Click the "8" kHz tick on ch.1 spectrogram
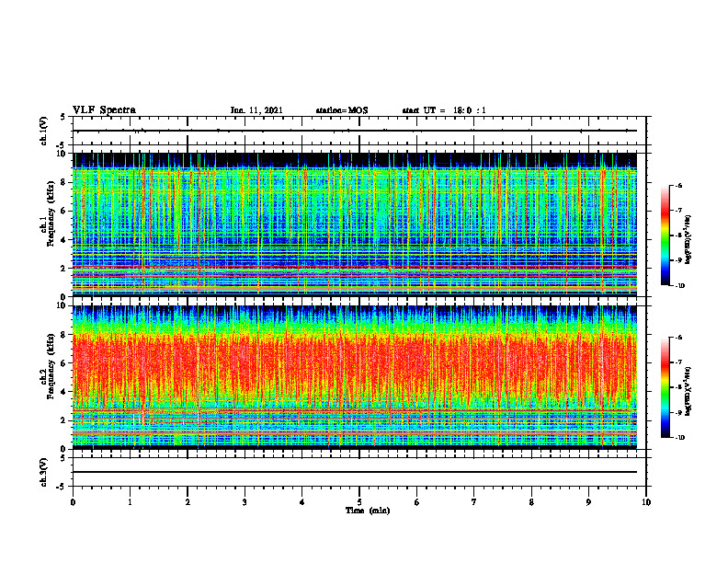728x563 pixels. click(x=64, y=182)
